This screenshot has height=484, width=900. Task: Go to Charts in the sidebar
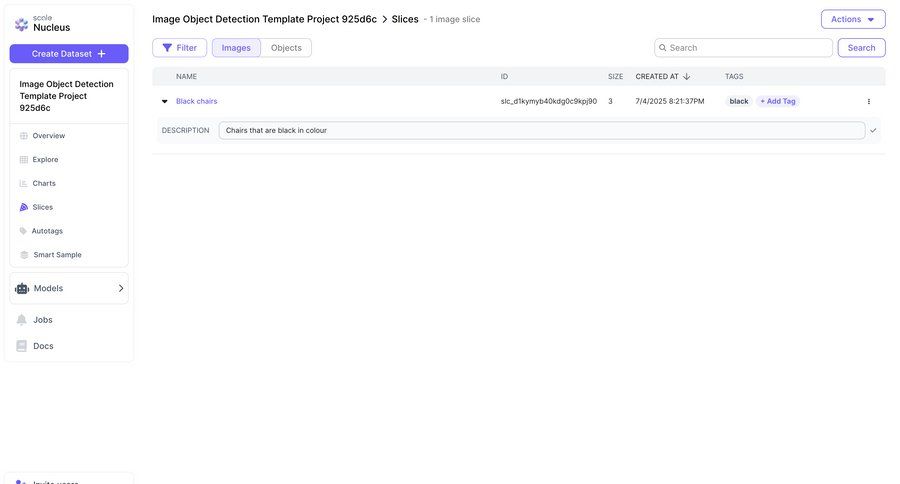[44, 183]
